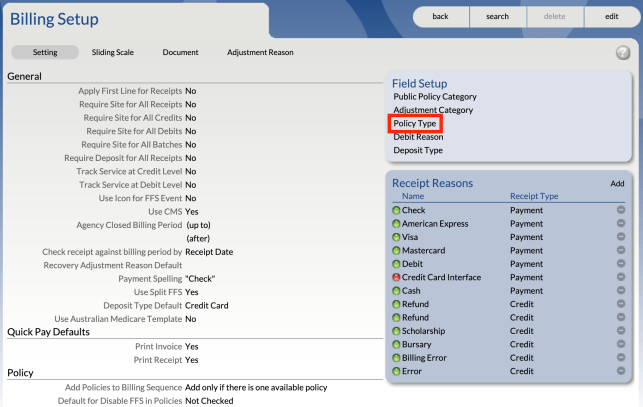Select the Scholarship receipt reason name
Viewport: 643px width, 407px height.
click(423, 331)
